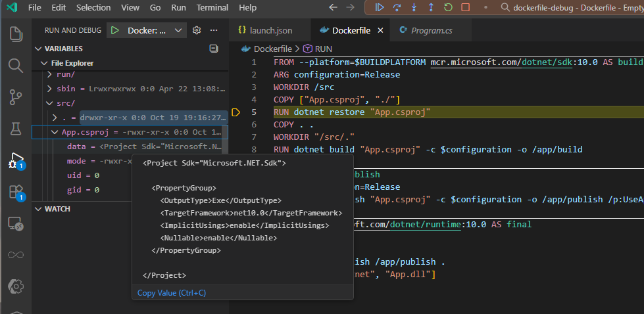Click Copy Value in the hover popup
Image resolution: width=644 pixels, height=314 pixels.
172,293
